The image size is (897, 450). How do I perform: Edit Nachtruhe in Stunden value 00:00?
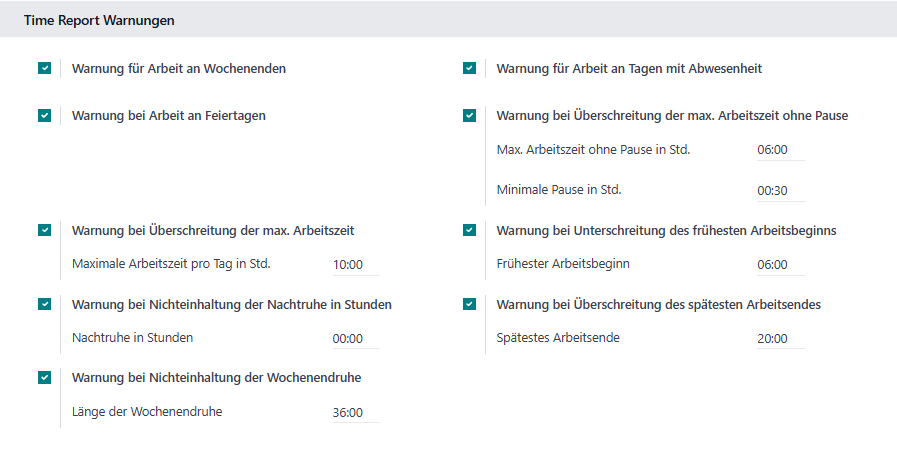[356, 339]
